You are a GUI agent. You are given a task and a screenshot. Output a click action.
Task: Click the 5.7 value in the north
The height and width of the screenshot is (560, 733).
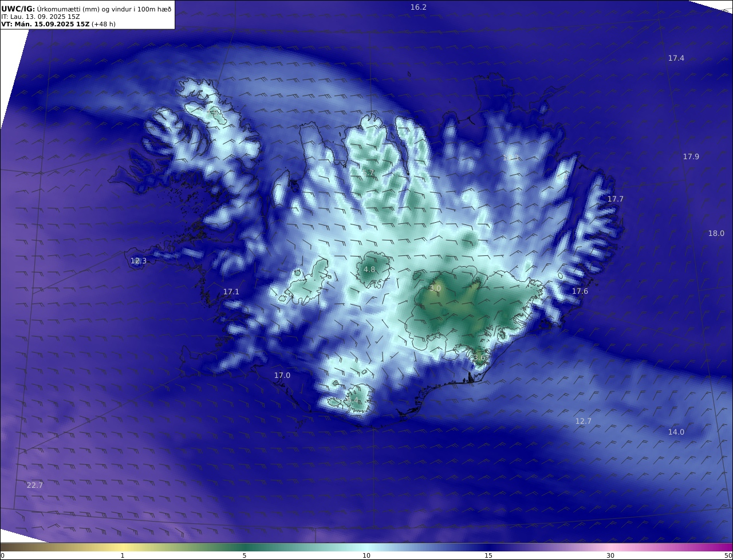369,173
